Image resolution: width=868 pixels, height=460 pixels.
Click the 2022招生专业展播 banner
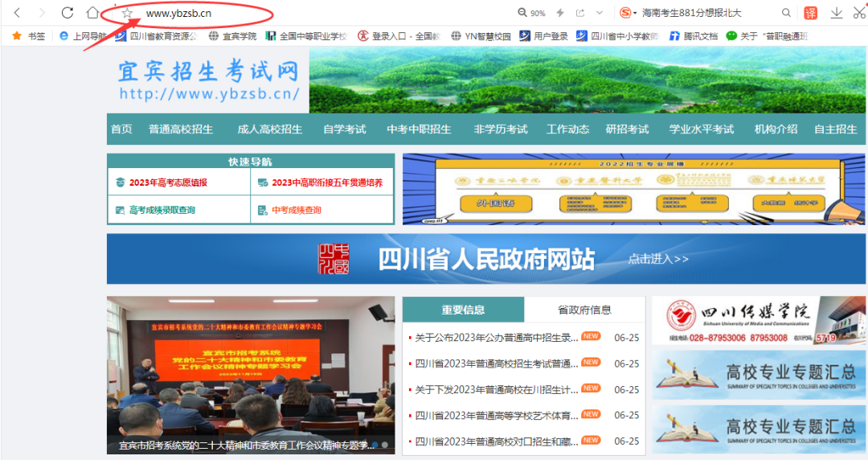633,189
